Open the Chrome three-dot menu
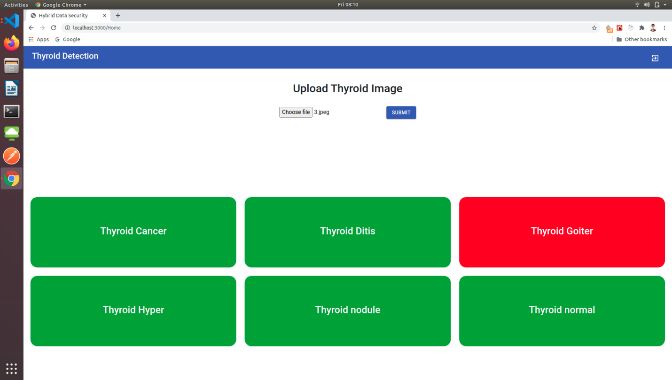Image resolution: width=672 pixels, height=380 pixels. coord(664,28)
